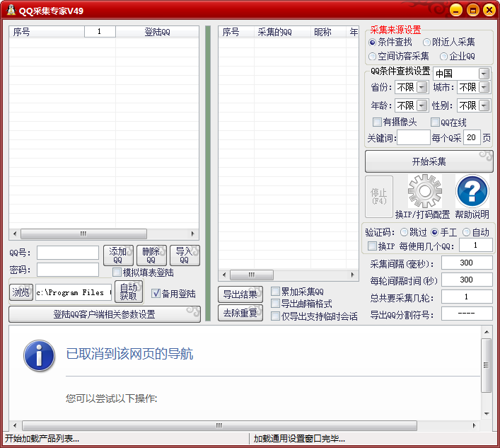
Task: Click browser pane vertical scrollbar thumb
Action: pos(487,365)
